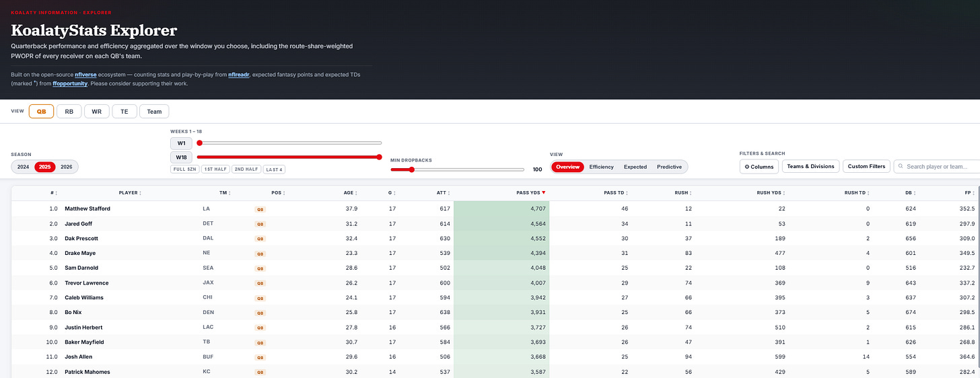980x378 pixels.
Task: Expand the Custom Filters panel
Action: click(x=867, y=166)
